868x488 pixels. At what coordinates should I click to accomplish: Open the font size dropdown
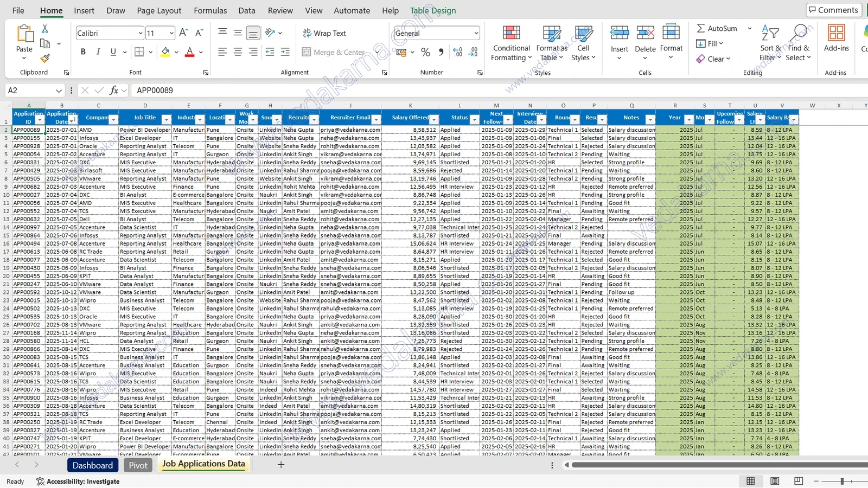pyautogui.click(x=171, y=33)
